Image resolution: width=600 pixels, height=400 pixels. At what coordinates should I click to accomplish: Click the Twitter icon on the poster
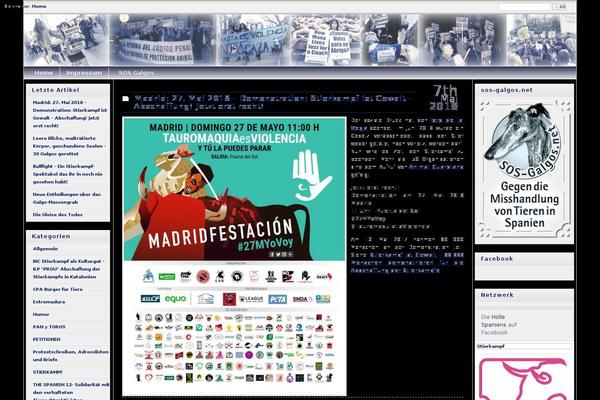click(278, 254)
